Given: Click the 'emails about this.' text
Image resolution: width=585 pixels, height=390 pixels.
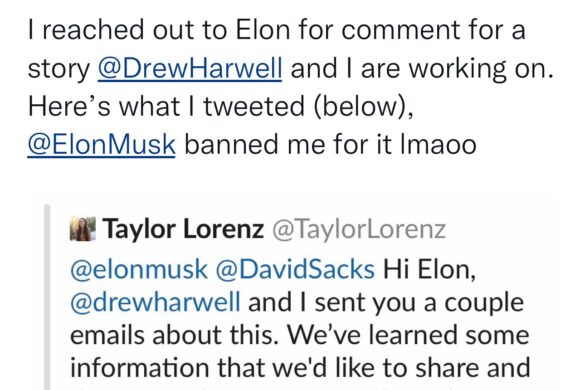Looking at the screenshot, I should (175, 334).
